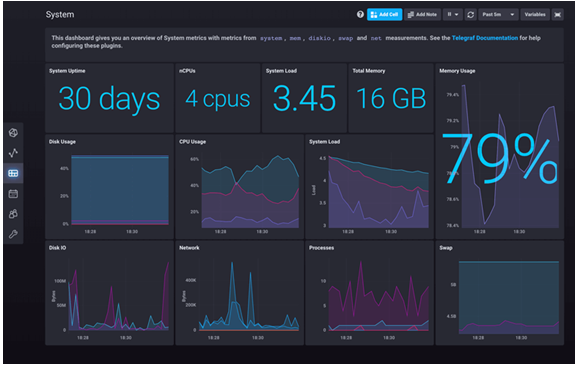The width and height of the screenshot is (583, 370).
Task: Click inside the Processes graph area
Action: point(378,296)
